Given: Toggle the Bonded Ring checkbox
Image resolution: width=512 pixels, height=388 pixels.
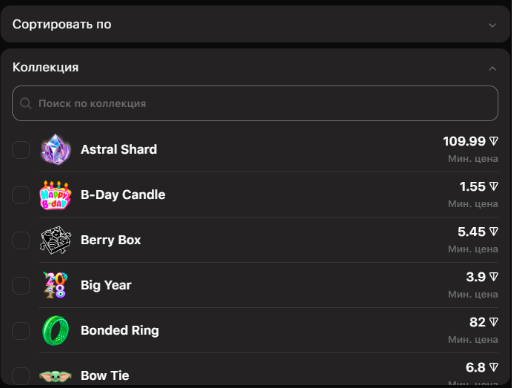Looking at the screenshot, I should (x=21, y=331).
